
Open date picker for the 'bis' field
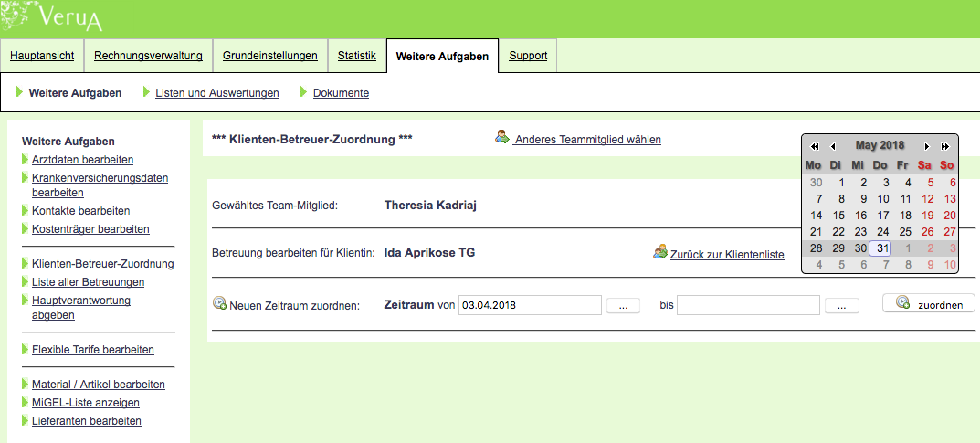[x=841, y=306]
